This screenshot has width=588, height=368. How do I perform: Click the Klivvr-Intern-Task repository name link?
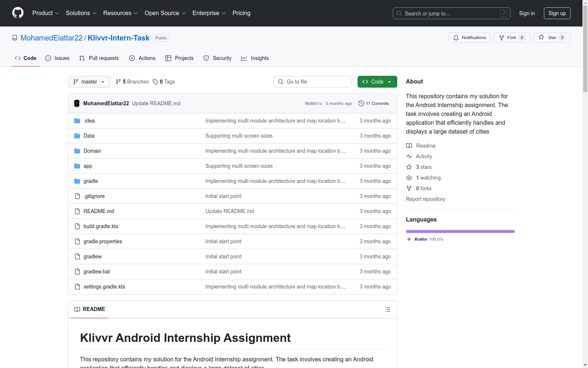click(119, 38)
